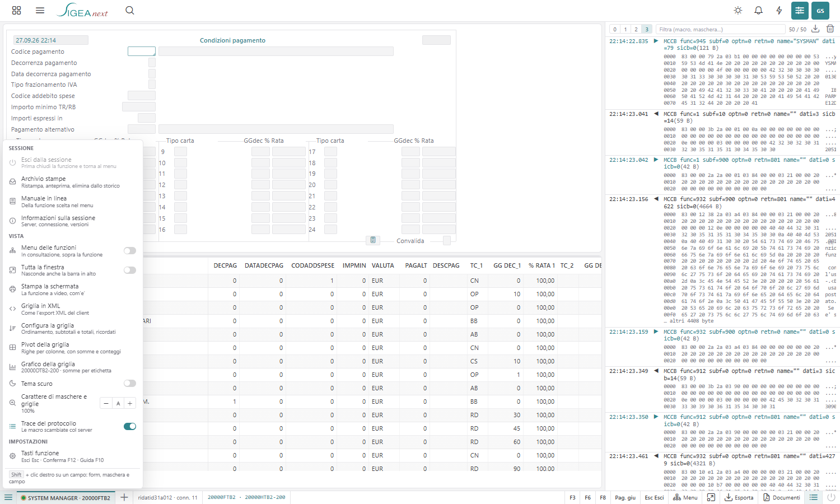Expand the 22:14:23.461 trace entry
This screenshot has width=840, height=504.
(656, 456)
